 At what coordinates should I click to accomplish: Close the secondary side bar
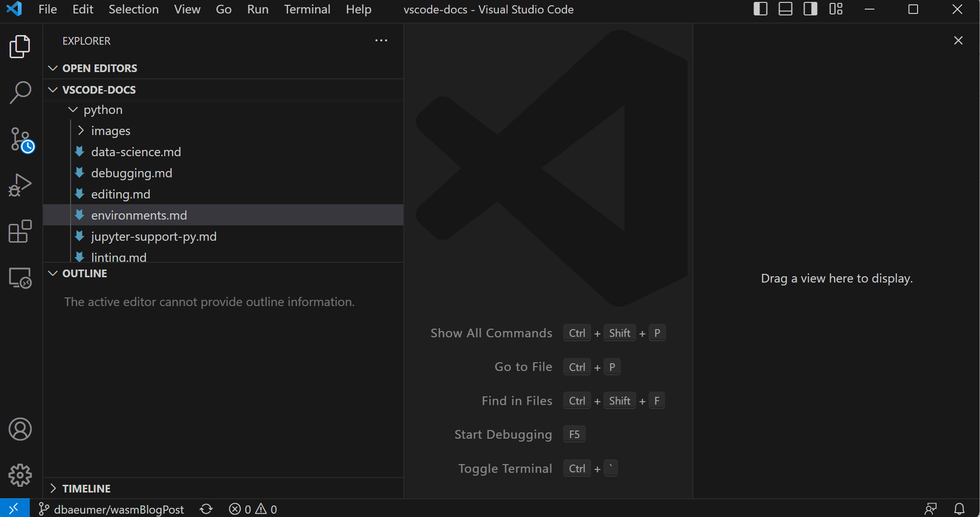[958, 41]
